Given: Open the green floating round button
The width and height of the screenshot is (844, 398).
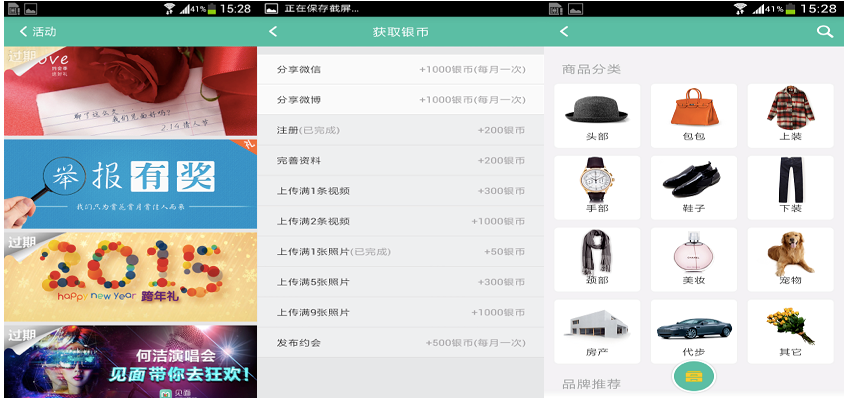Looking at the screenshot, I should point(694,376).
